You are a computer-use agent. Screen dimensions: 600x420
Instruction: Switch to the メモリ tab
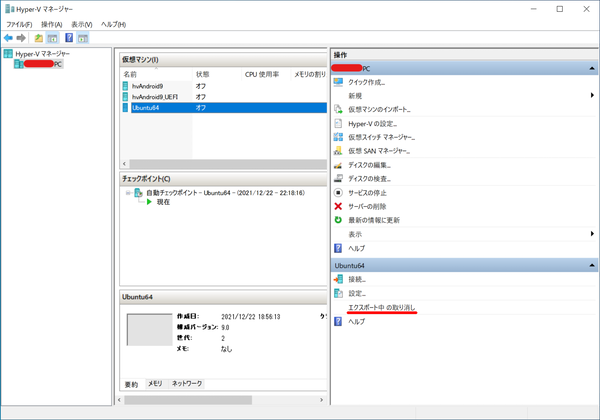pyautogui.click(x=155, y=384)
